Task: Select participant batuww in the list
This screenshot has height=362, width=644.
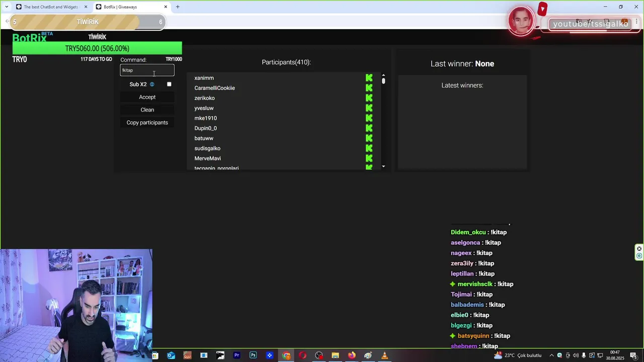Action: coord(204,138)
